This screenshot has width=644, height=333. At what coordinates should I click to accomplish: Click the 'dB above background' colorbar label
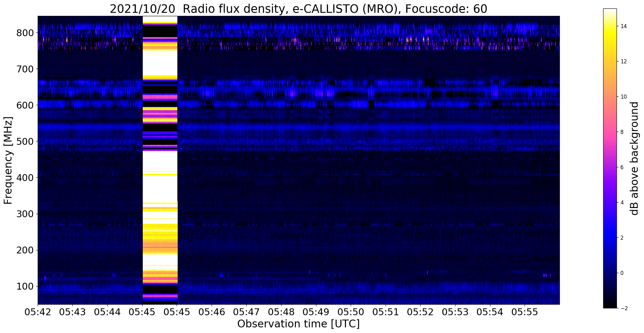(634, 158)
